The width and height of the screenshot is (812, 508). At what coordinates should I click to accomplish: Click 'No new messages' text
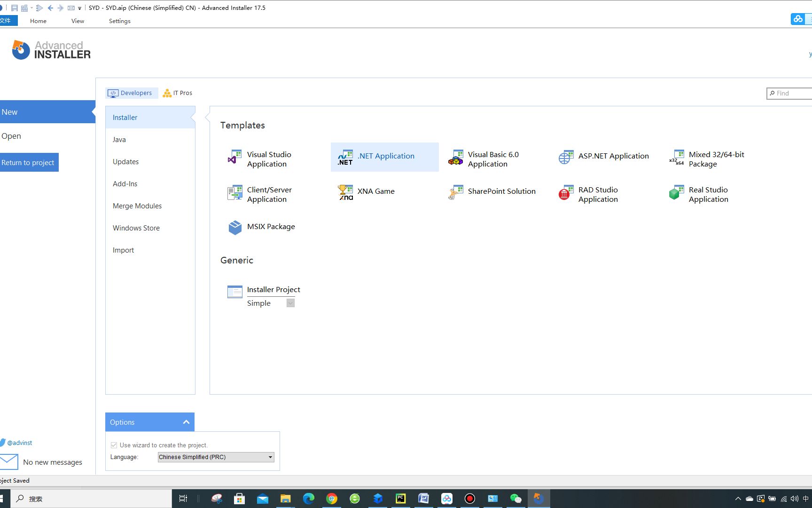pos(53,462)
